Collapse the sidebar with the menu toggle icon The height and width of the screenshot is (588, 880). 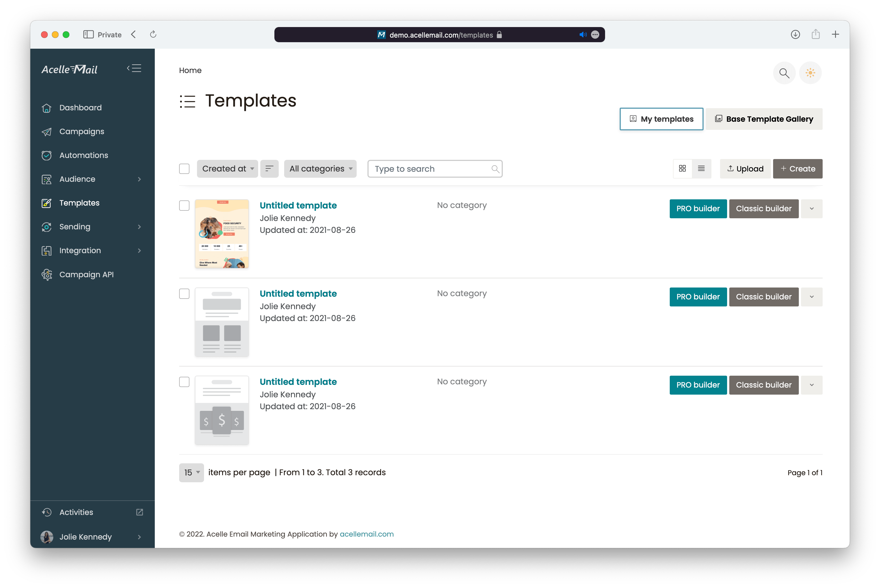tap(134, 68)
